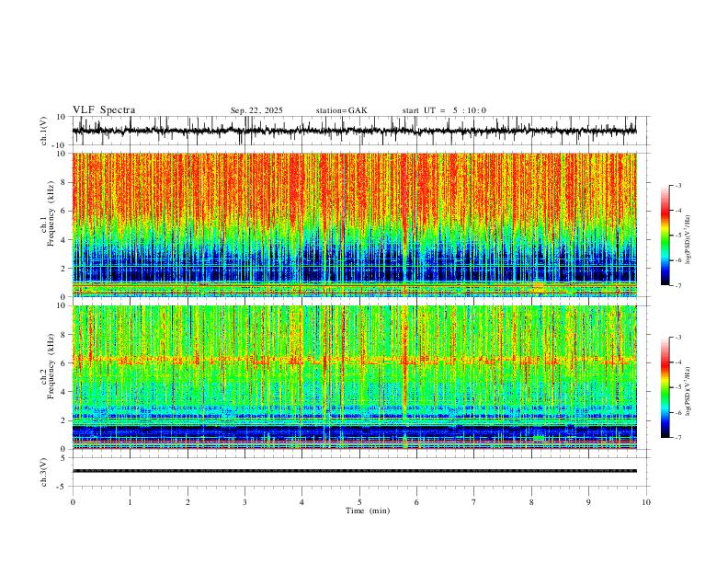Click the 'station=GAK' label
The image size is (728, 563).
341,110
